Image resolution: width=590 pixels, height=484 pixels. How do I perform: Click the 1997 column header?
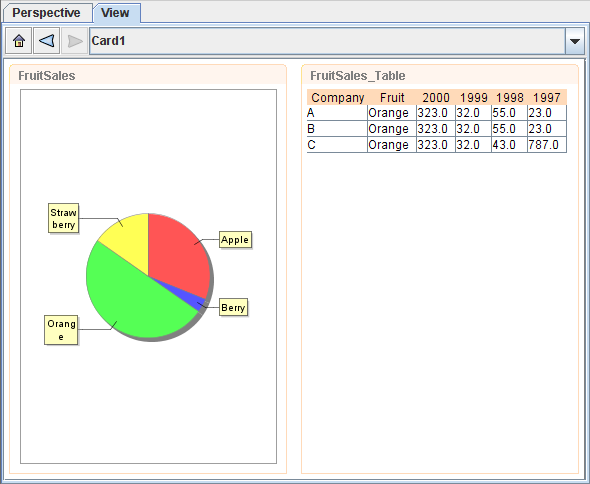point(547,97)
